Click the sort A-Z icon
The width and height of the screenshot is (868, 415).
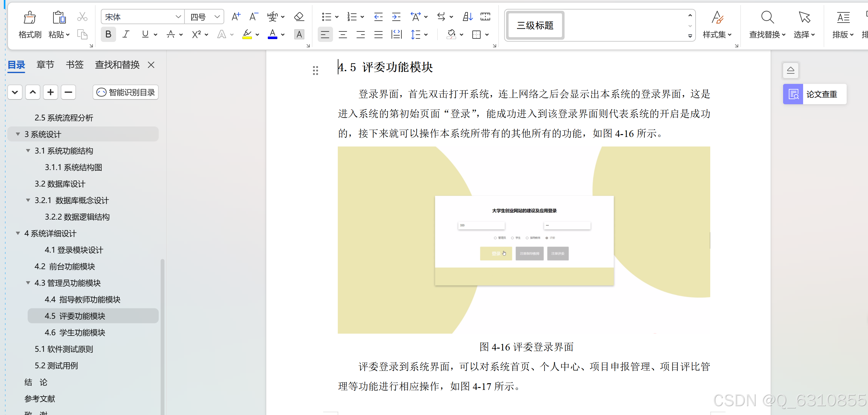click(467, 17)
